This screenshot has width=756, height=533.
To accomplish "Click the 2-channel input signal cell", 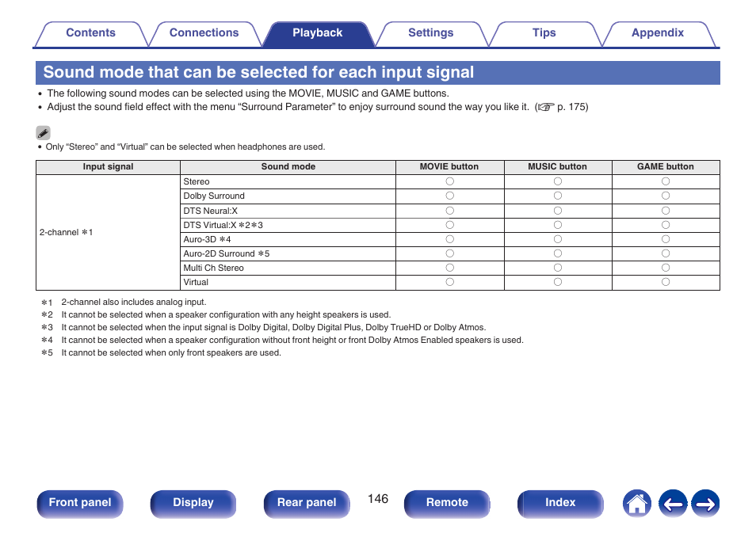I will [x=108, y=232].
